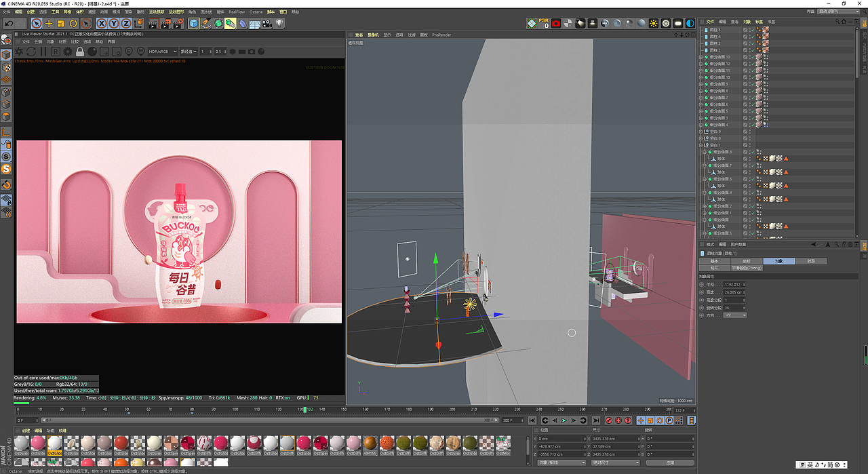This screenshot has height=474, width=868.
Task: Open the HDR/sRGB dropdown in Live Viewer
Action: [163, 52]
